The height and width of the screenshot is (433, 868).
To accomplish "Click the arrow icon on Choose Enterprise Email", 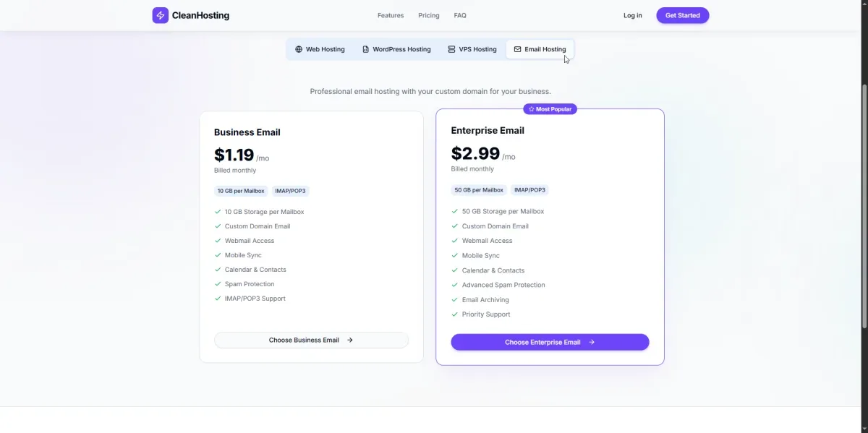I will (592, 342).
